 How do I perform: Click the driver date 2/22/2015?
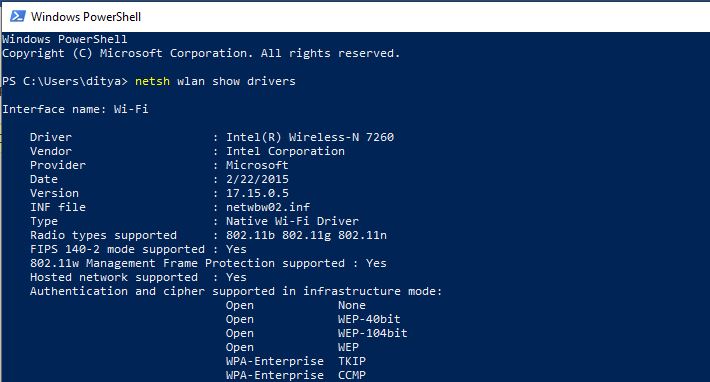pos(257,179)
